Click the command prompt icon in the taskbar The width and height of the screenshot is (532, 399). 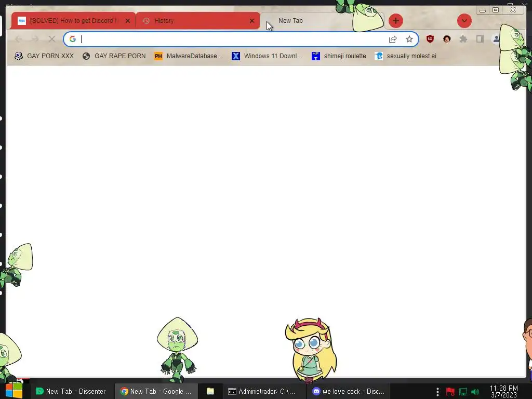pyautogui.click(x=232, y=392)
